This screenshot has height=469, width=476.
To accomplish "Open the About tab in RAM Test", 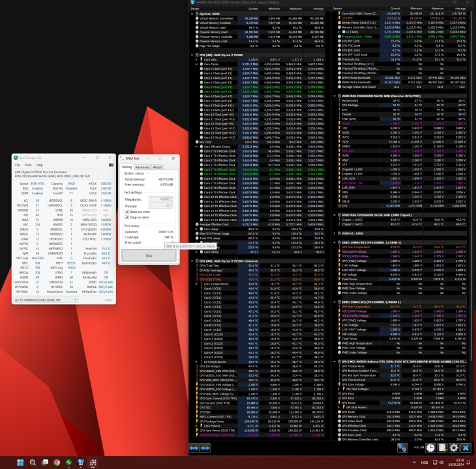I will 157,167.
